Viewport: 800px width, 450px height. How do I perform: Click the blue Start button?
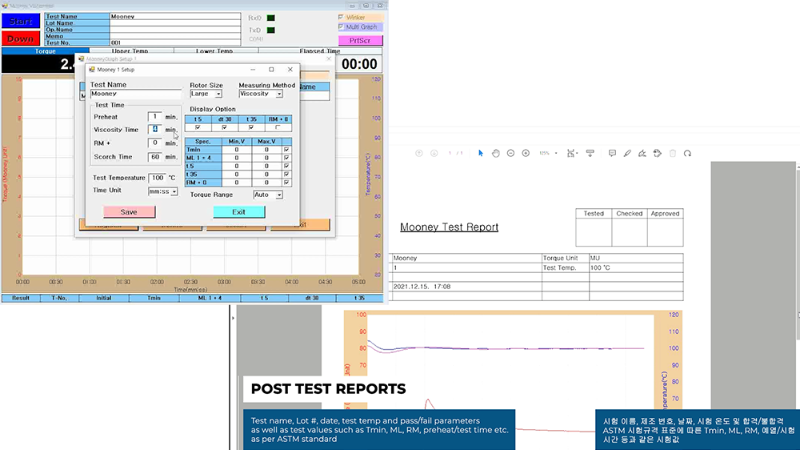coord(20,21)
